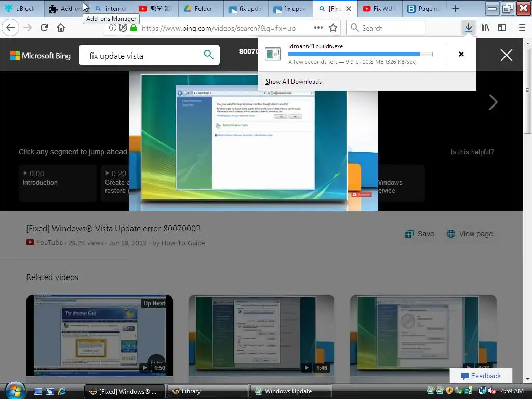Cancel the idman641build6.exe download
This screenshot has height=399, width=532.
(x=461, y=54)
